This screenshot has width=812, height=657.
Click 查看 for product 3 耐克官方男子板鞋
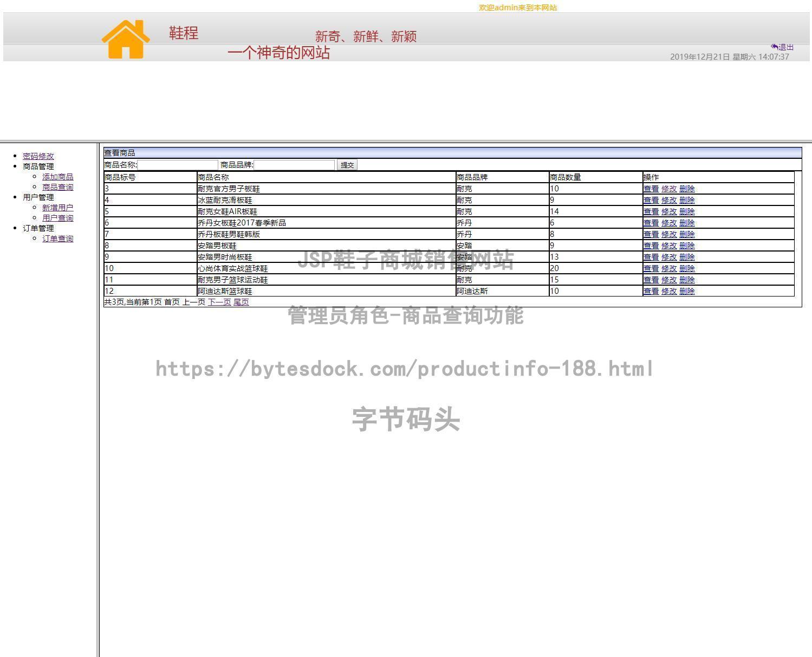651,189
